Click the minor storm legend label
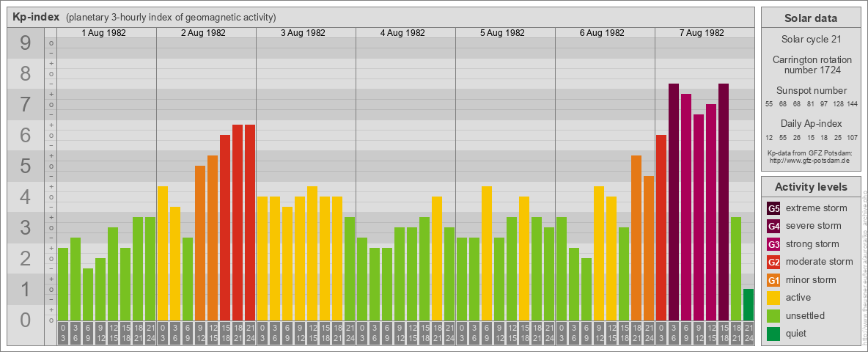 point(811,280)
